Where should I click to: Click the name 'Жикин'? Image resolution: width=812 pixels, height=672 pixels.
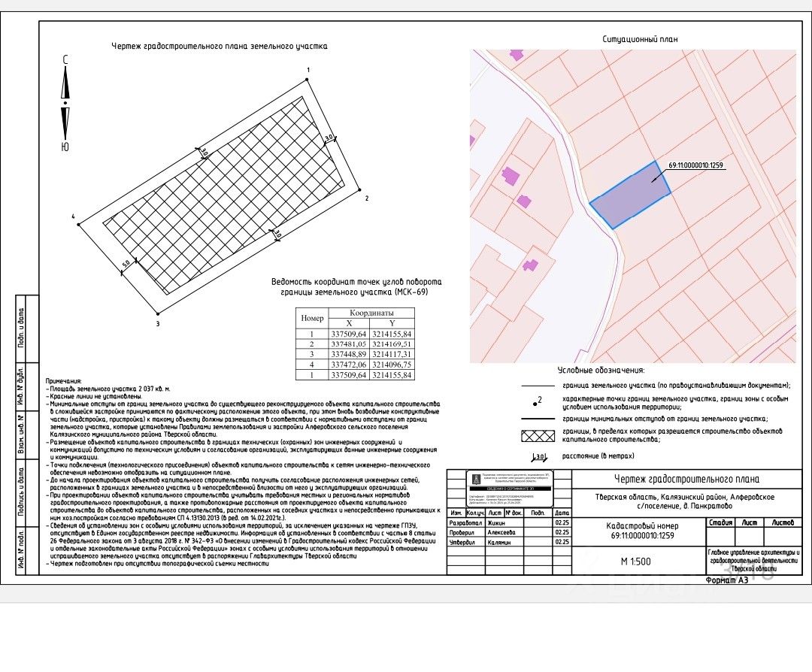coord(497,523)
